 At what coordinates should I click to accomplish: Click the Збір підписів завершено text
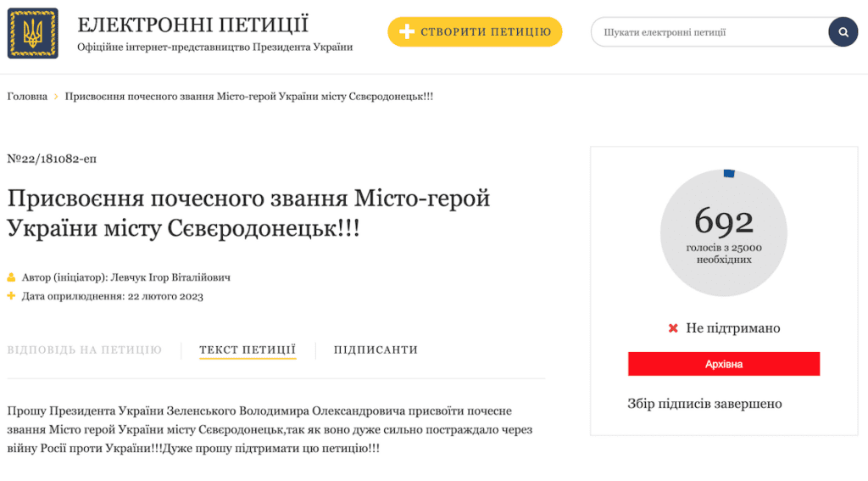704,404
